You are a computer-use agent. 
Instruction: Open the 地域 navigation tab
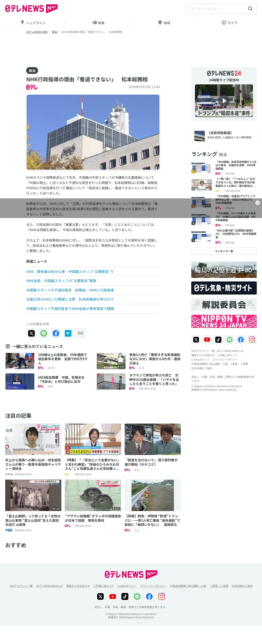[x=164, y=23]
